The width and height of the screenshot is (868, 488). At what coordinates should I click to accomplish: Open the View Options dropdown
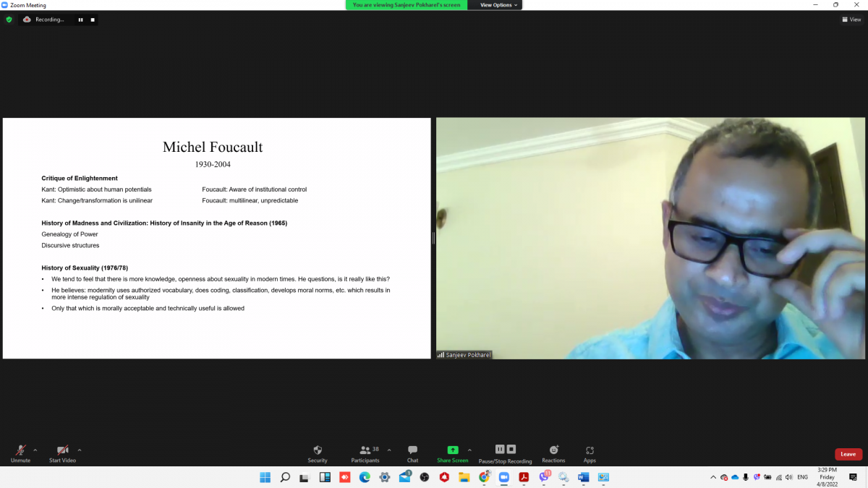click(499, 5)
